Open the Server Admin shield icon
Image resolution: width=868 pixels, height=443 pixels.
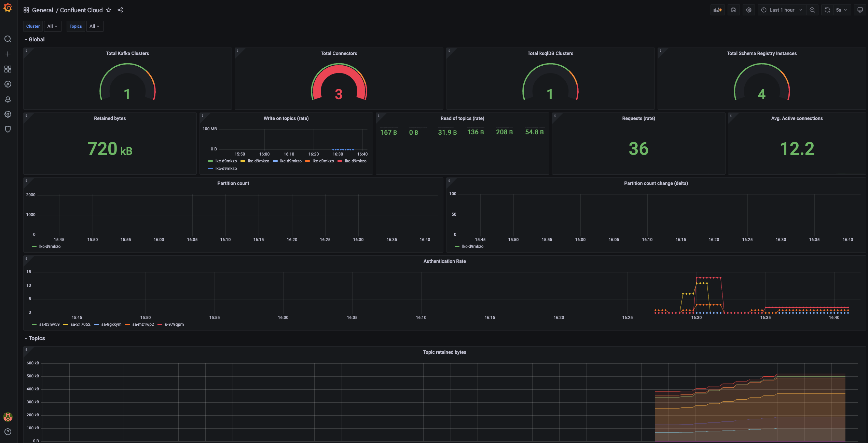pyautogui.click(x=8, y=129)
